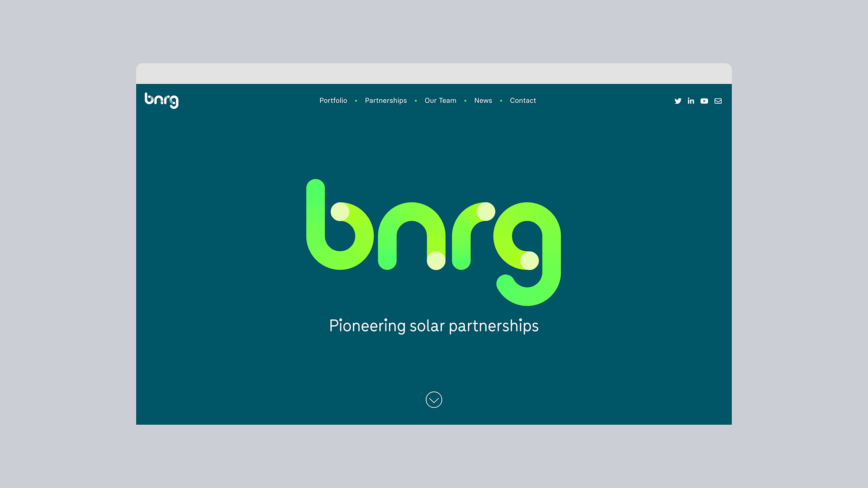Click the large green bnrg hero logo
Viewport: 868px width, 488px height.
coord(434,242)
